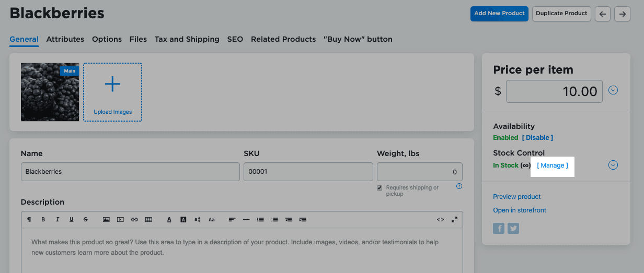
Task: Disable product availability
Action: click(x=537, y=138)
